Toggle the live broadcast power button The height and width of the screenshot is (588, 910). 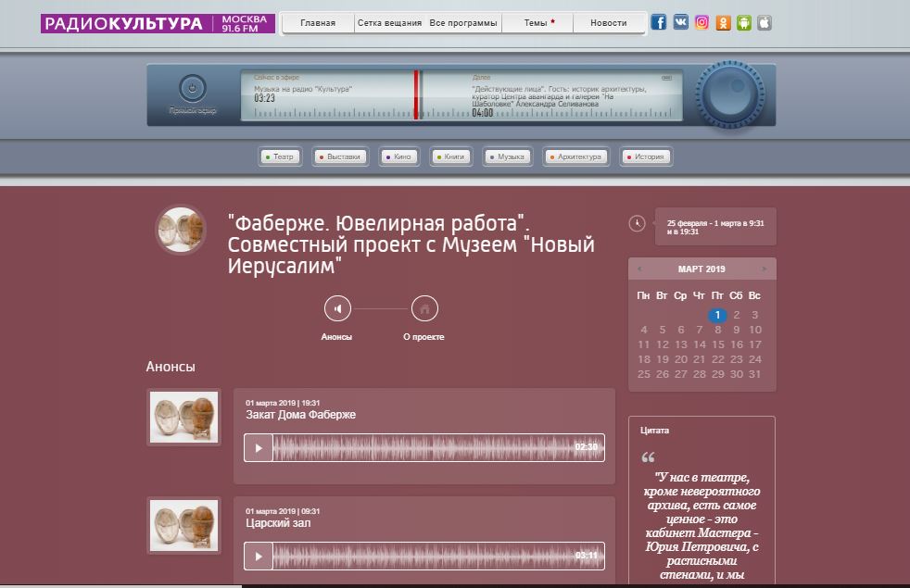tap(192, 89)
